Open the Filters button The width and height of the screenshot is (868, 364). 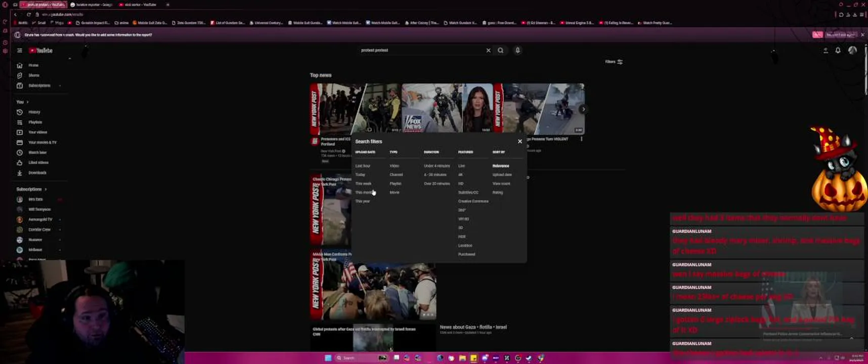(x=614, y=62)
